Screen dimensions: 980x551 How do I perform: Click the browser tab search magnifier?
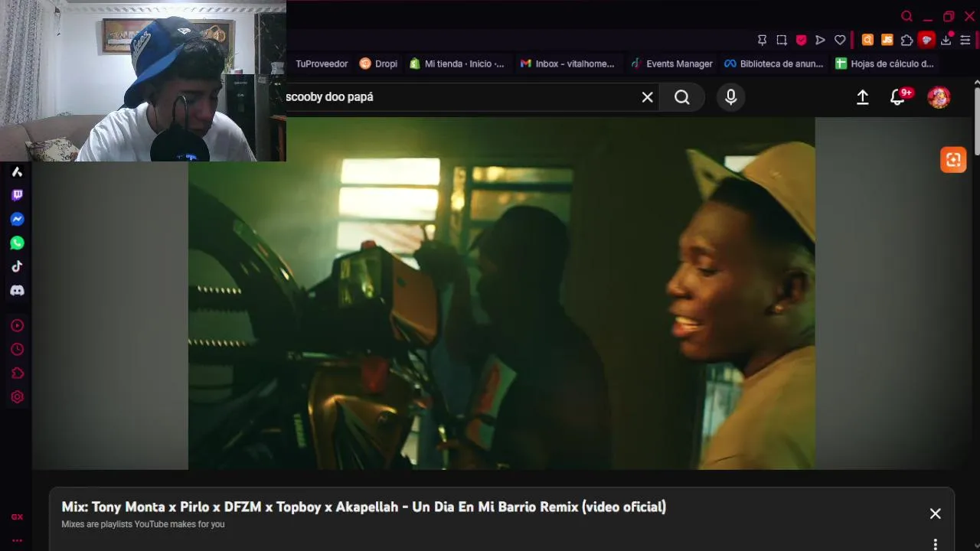coord(906,16)
